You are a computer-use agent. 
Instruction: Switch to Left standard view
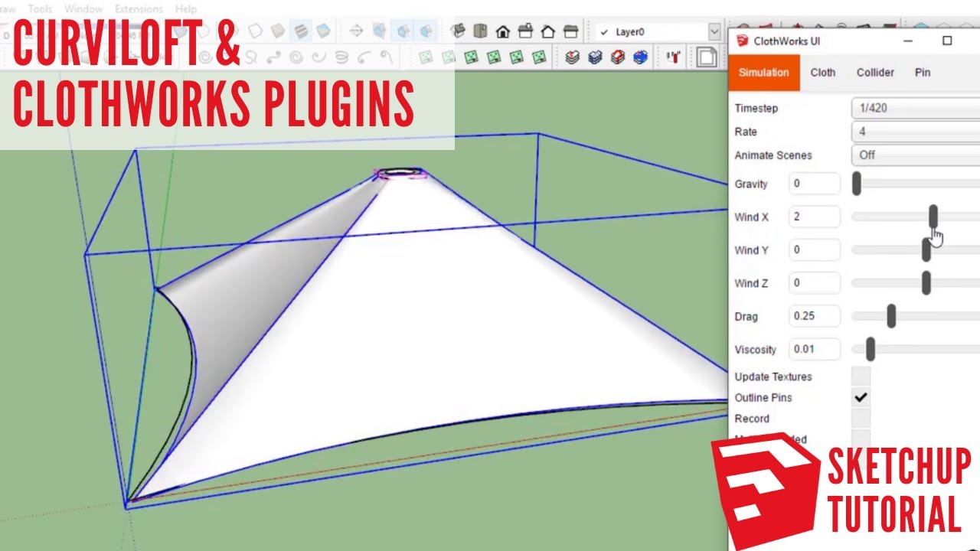(570, 31)
